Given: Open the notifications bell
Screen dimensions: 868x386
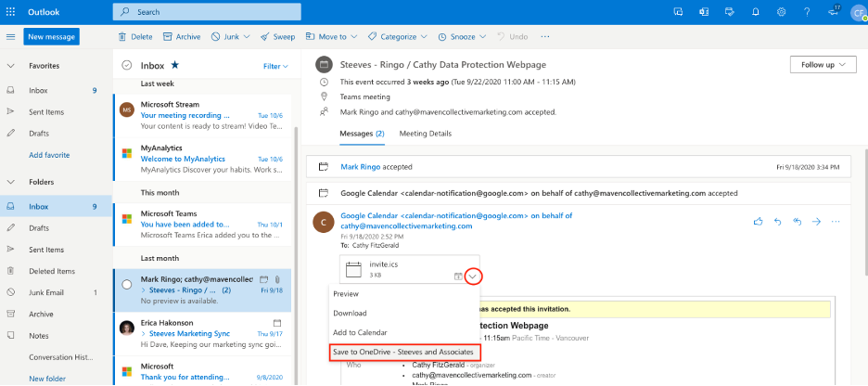Looking at the screenshot, I should [756, 12].
